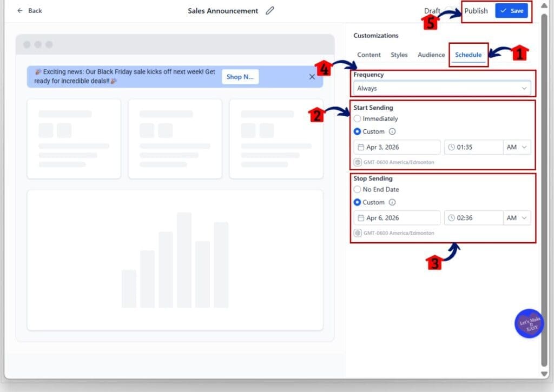Click the Shop N... button in banner
This screenshot has height=392, width=554.
click(x=240, y=77)
